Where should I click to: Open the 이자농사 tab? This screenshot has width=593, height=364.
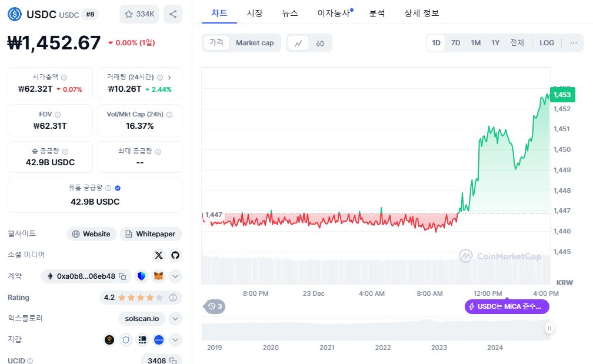[x=334, y=13]
